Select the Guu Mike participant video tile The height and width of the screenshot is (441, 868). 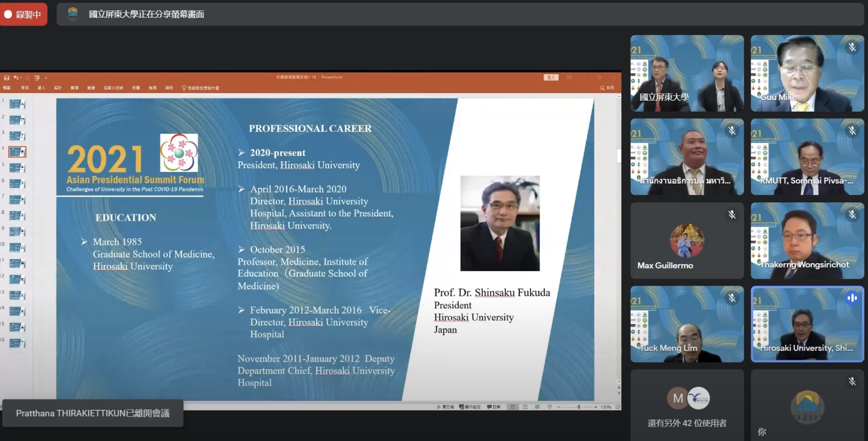[807, 73]
